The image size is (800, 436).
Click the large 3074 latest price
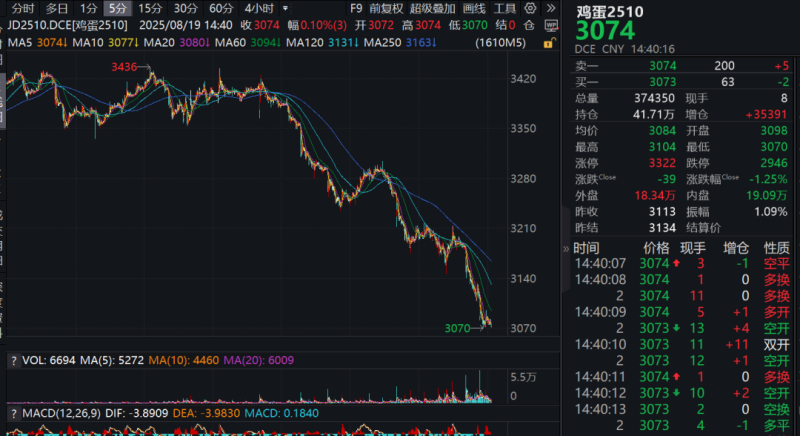pos(605,31)
